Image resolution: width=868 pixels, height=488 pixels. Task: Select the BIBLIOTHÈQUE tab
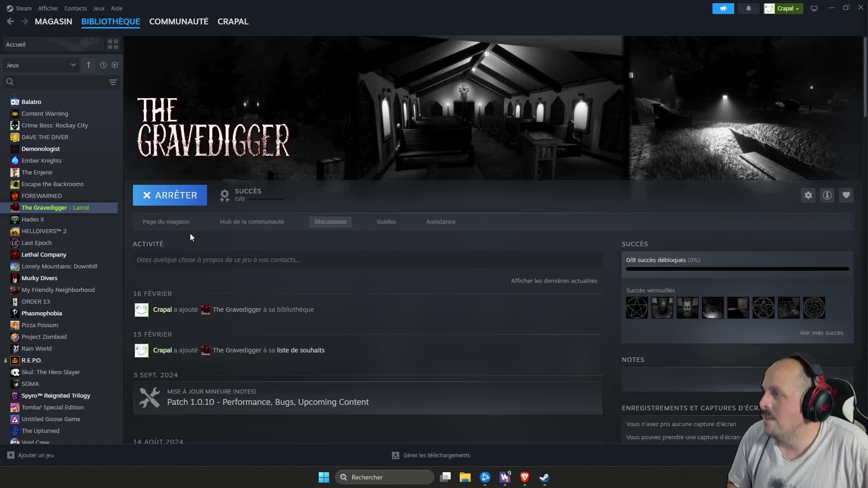point(111,21)
